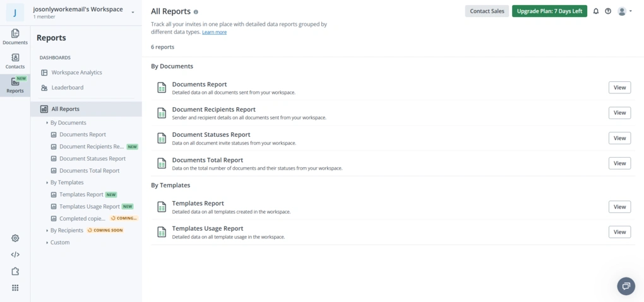This screenshot has height=302, width=644.
Task: Open the help question mark icon
Action: coord(608,11)
